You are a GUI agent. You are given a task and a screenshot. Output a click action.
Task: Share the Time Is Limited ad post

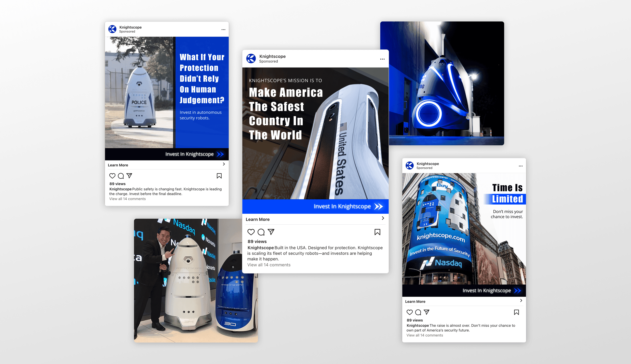[x=427, y=312]
